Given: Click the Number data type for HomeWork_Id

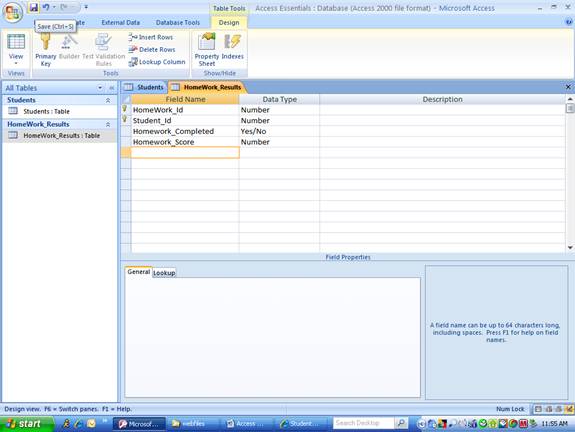Looking at the screenshot, I should click(x=279, y=110).
